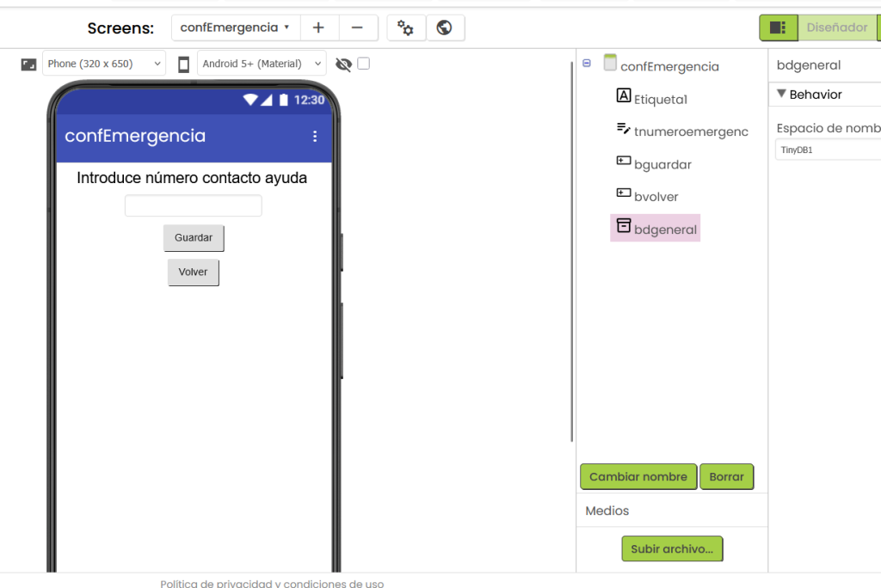Toggle the hidden components eye icon

tap(344, 64)
